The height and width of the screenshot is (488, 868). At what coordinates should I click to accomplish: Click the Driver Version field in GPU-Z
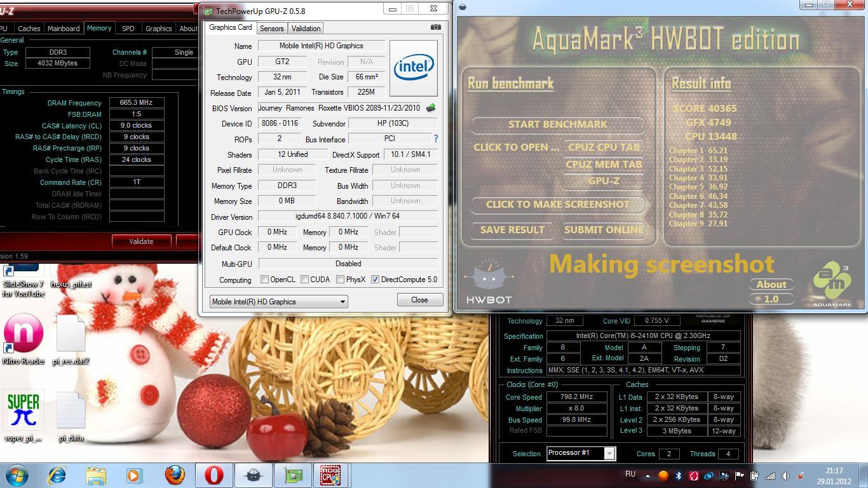click(348, 217)
